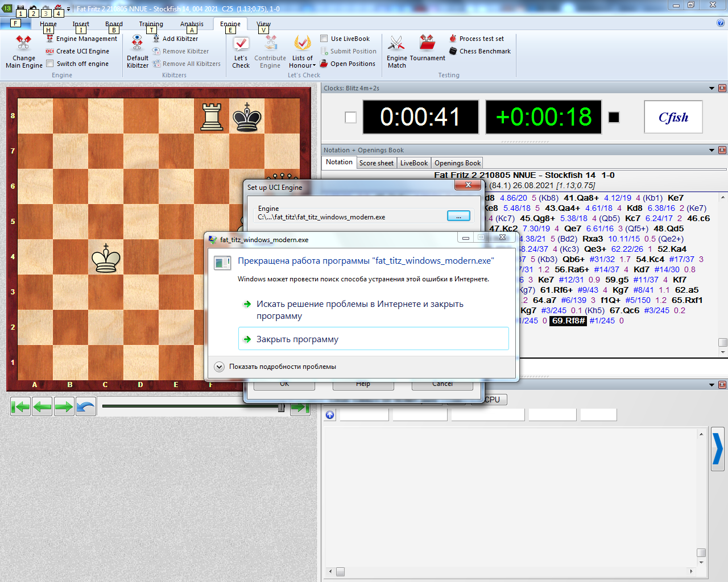Viewport: 728px width, 582px height.
Task: Start an Engine Match
Action: click(x=397, y=52)
